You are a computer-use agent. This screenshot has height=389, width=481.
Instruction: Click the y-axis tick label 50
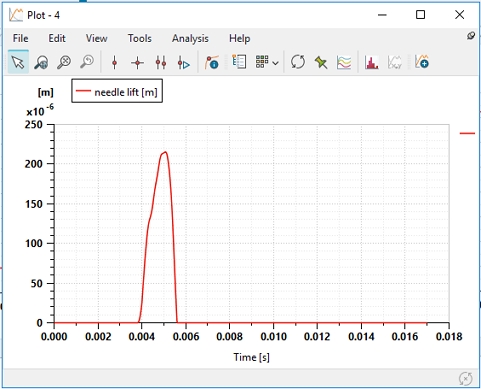[37, 284]
